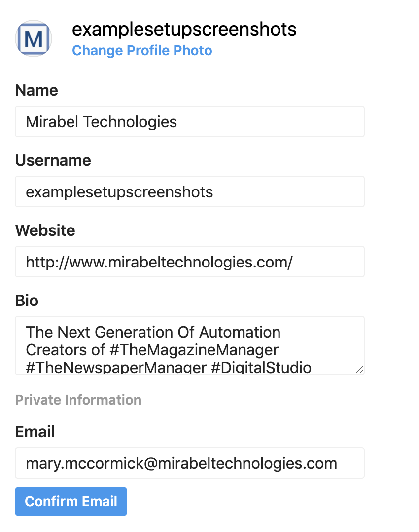Viewport: 419px width, 532px height.
Task: Click #DigitalStudio text in the bio
Action: pyautogui.click(x=261, y=368)
